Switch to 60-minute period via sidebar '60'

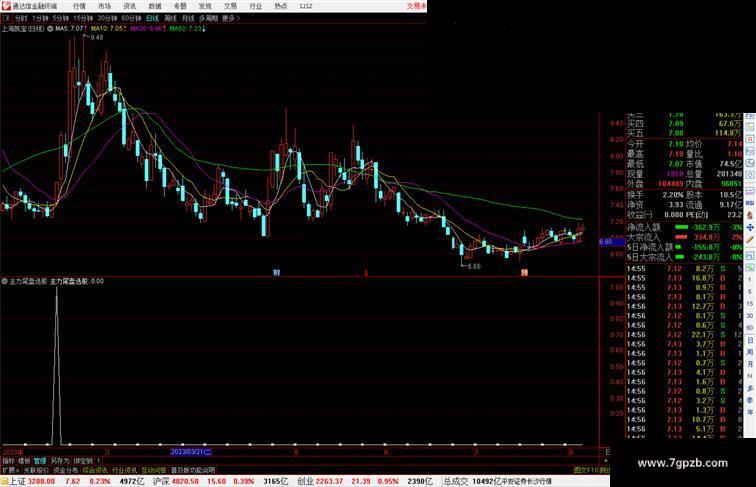[750, 328]
